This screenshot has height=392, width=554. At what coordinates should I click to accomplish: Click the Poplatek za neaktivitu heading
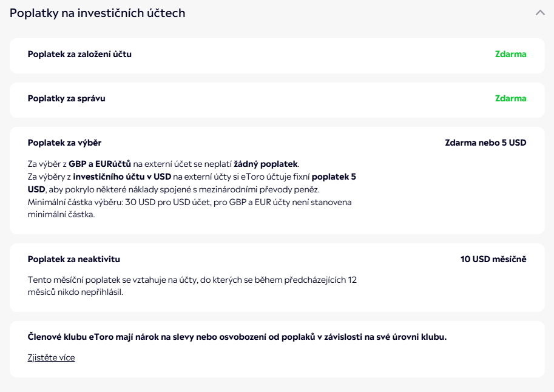74,259
